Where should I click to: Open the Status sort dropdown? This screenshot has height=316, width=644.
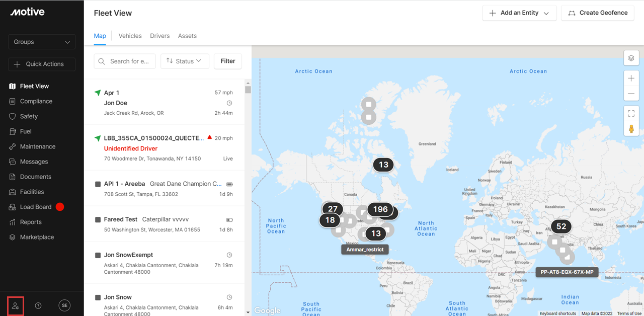[185, 61]
